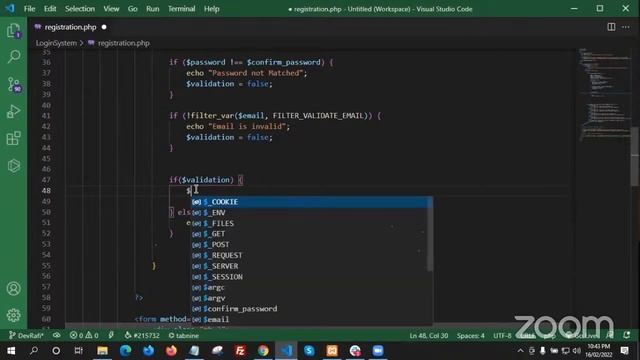The image size is (640, 360).
Task: Open the File menu
Action: [29, 9]
